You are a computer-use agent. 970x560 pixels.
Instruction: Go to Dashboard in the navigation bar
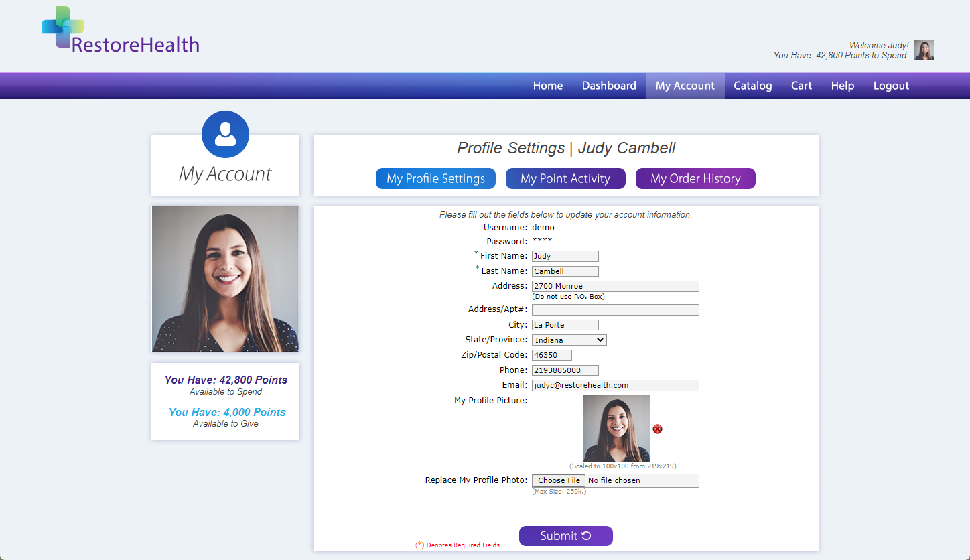[609, 86]
